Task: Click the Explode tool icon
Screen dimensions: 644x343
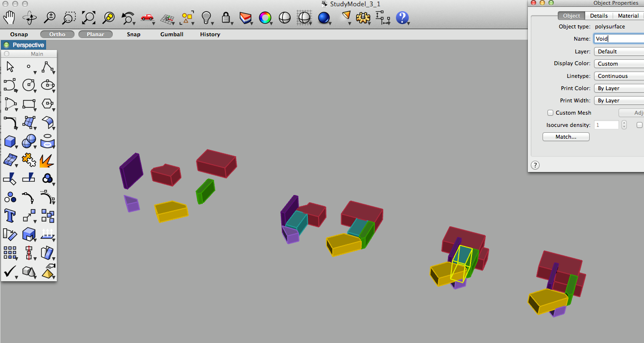Action: click(x=47, y=160)
